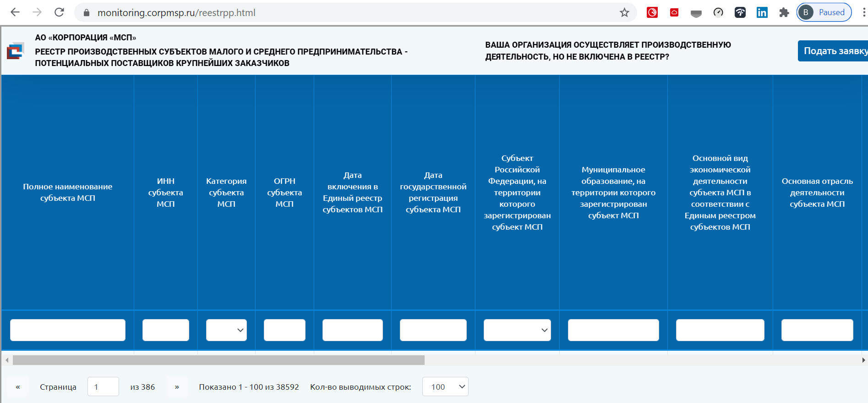This screenshot has height=403, width=868.
Task: Open the Extensions puzzle icon
Action: pos(784,12)
